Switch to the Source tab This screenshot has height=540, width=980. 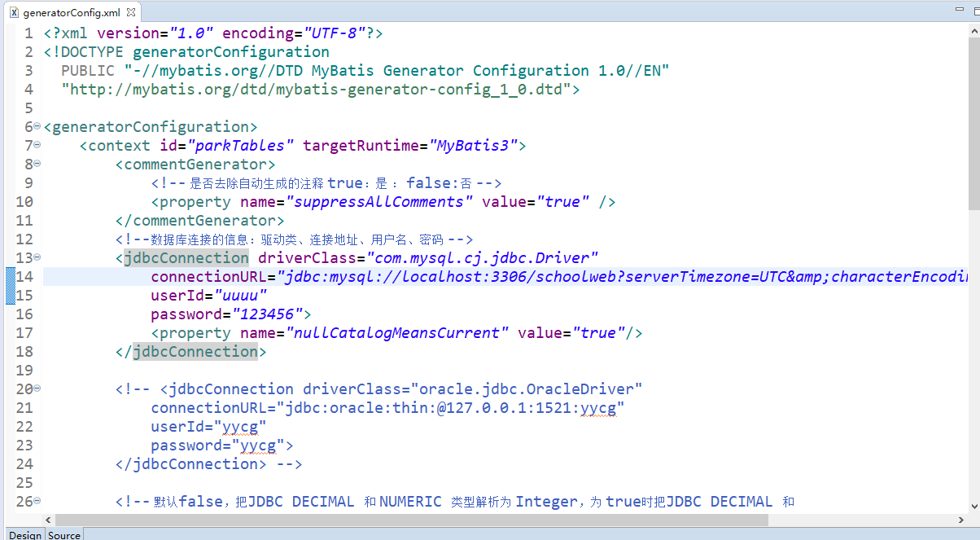pos(64,534)
